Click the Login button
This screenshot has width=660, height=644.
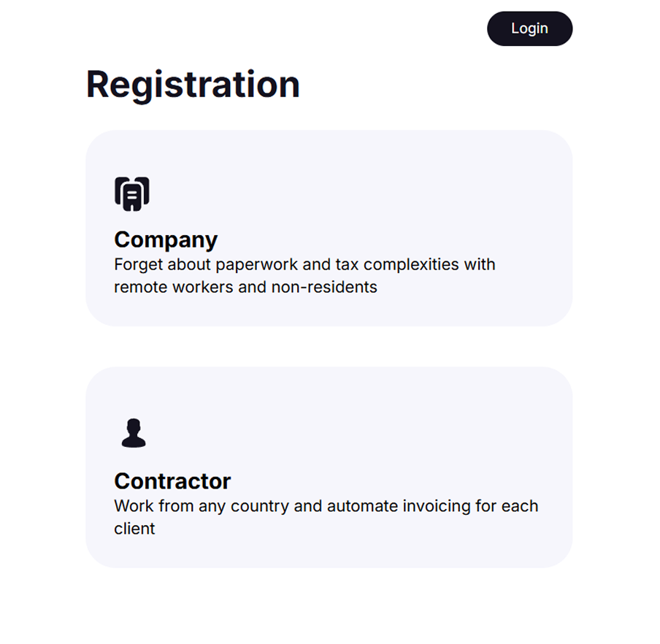click(529, 28)
